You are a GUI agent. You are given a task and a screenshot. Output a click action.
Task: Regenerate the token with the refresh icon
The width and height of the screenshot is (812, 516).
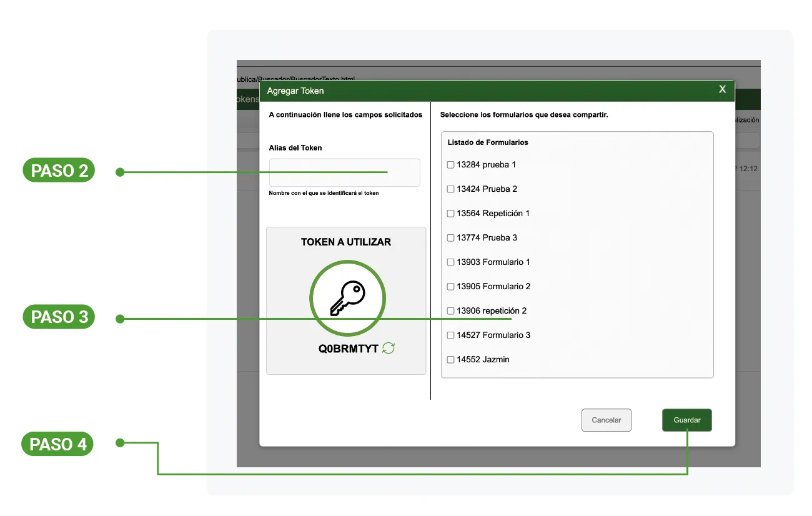tap(389, 349)
